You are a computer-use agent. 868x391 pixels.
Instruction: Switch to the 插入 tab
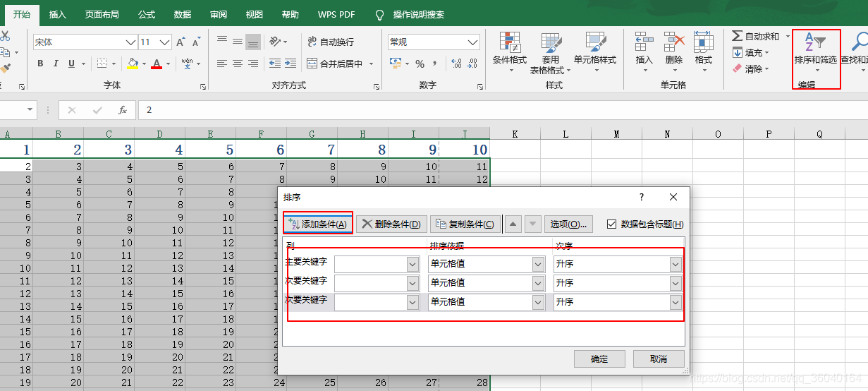click(x=58, y=14)
